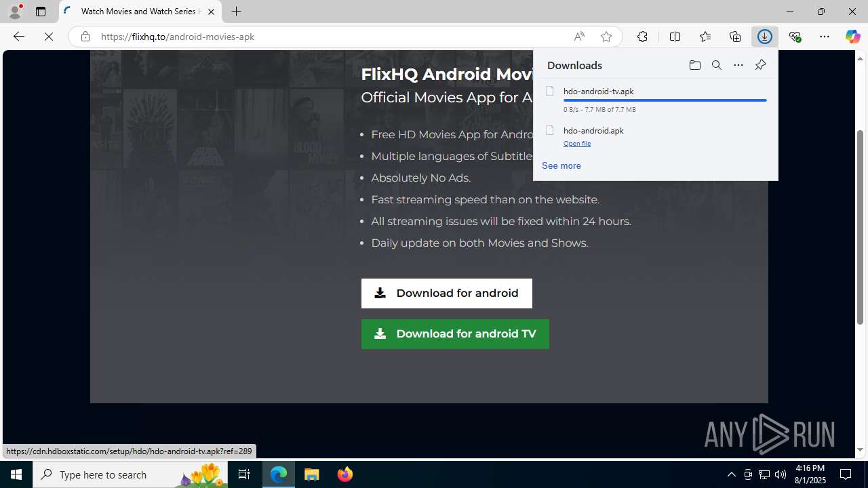Click 'Fast streaming speed than on the website.'

[486, 199]
